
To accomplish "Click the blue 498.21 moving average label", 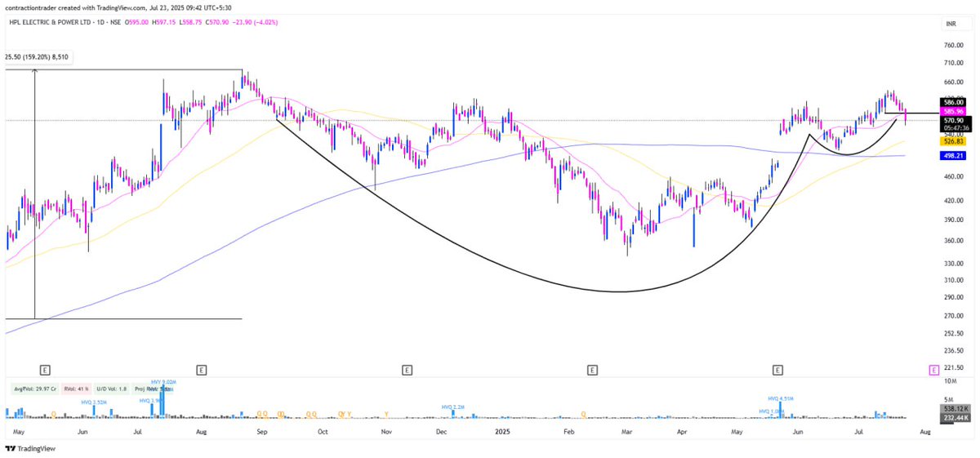I will 954,155.
